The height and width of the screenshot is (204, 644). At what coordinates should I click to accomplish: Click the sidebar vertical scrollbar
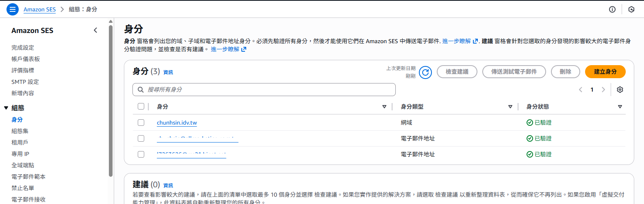tap(111, 102)
